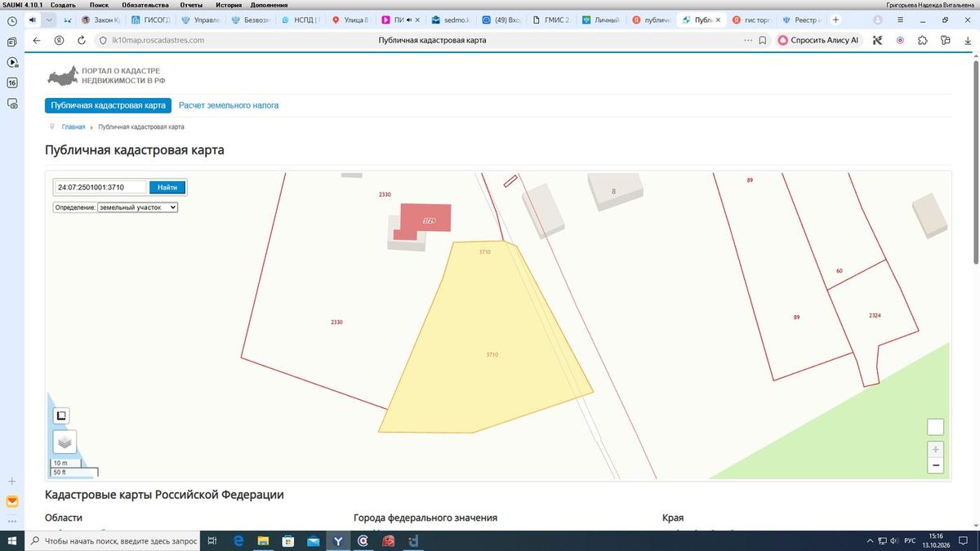The width and height of the screenshot is (980, 551).
Task: Open the Отчеты menu
Action: coord(192,5)
